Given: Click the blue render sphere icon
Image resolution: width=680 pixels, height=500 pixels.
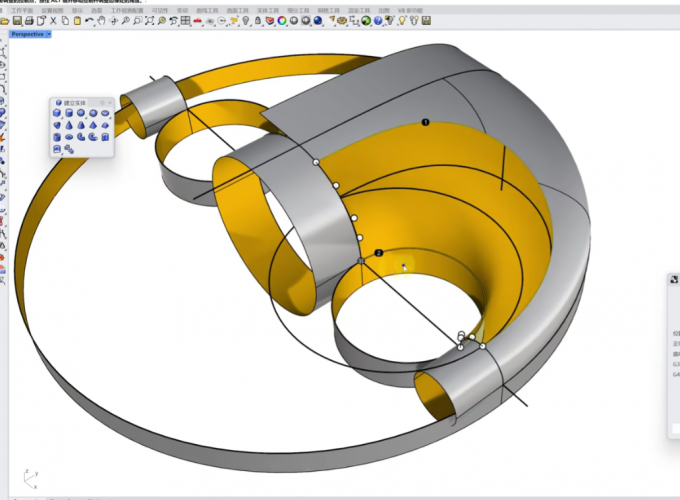Looking at the screenshot, I should pyautogui.click(x=318, y=21).
